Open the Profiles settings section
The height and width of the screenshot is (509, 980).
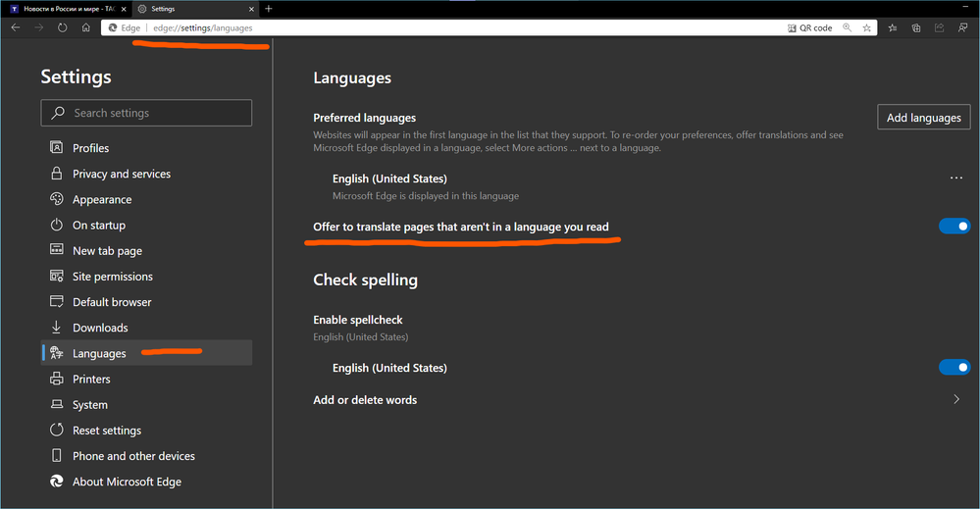tap(146, 148)
